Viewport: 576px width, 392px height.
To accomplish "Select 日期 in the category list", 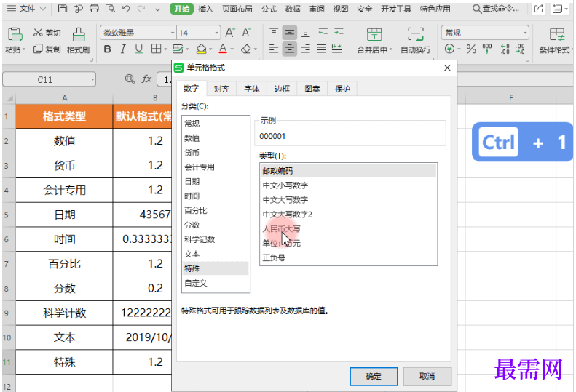I will click(192, 181).
